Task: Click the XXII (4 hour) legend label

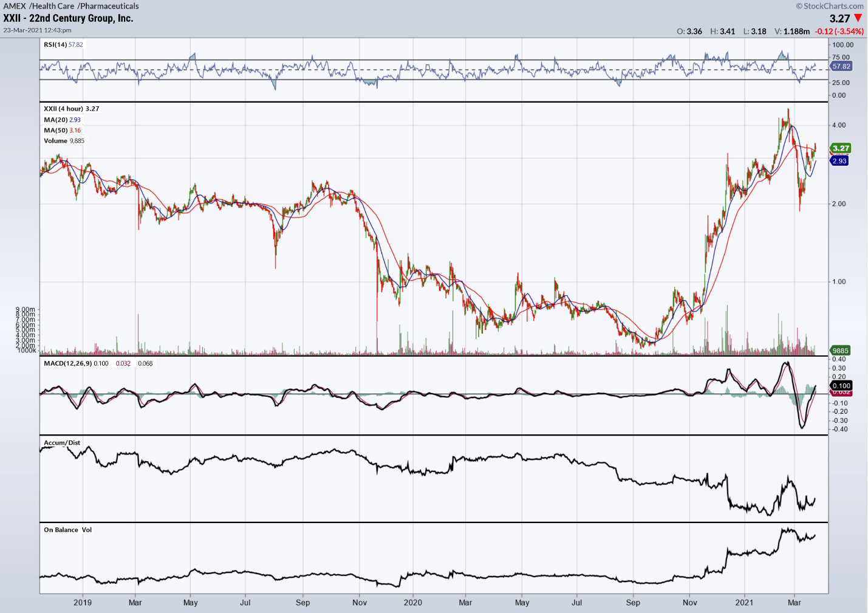Action: pos(63,109)
